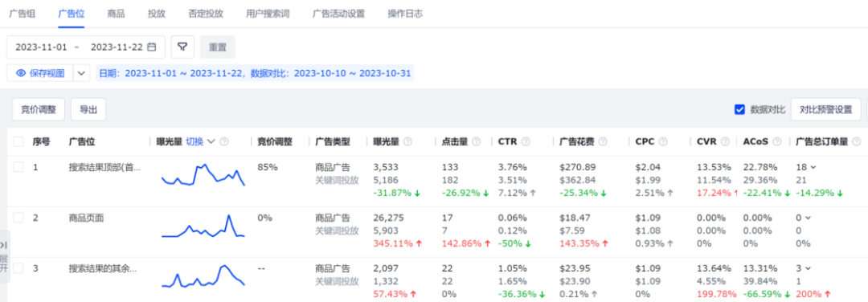Open the calendar icon in date range
Screen dimensions: 868x302
click(x=152, y=47)
